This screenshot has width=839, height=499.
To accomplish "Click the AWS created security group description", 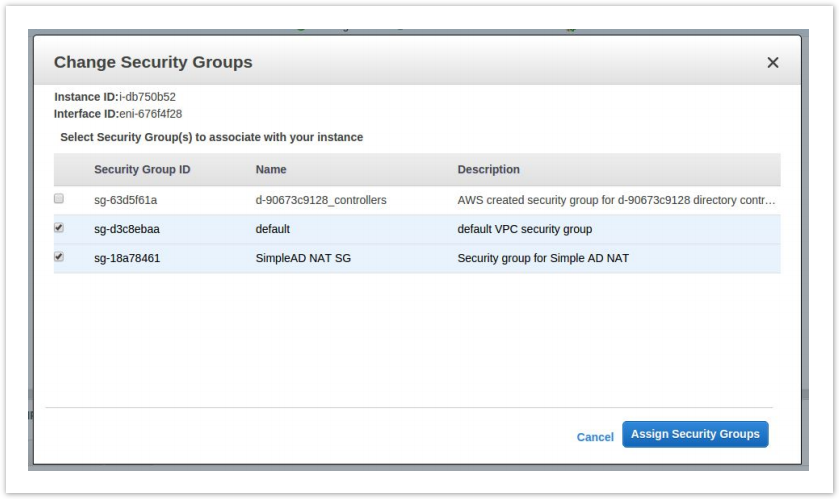I will (616, 200).
